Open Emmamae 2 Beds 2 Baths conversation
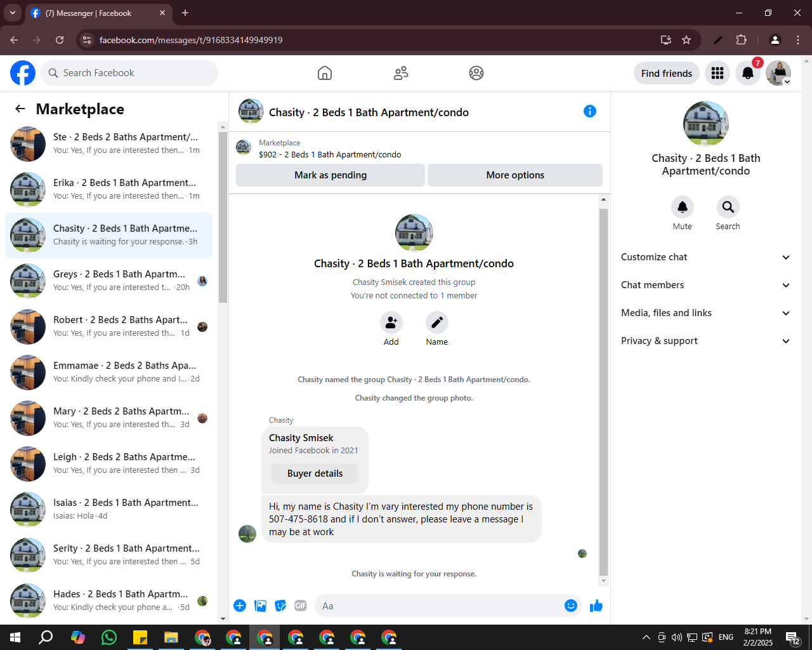Image resolution: width=812 pixels, height=650 pixels. (x=108, y=373)
